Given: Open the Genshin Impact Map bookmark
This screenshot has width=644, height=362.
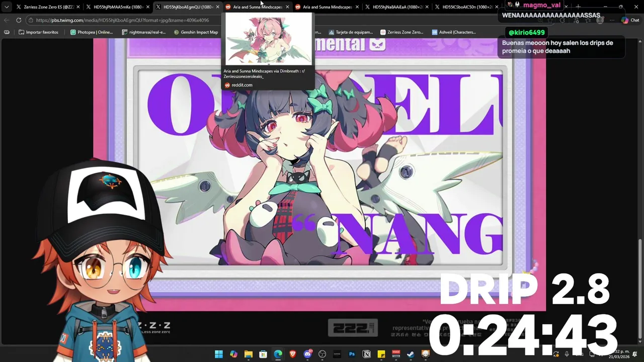Looking at the screenshot, I should 196,32.
